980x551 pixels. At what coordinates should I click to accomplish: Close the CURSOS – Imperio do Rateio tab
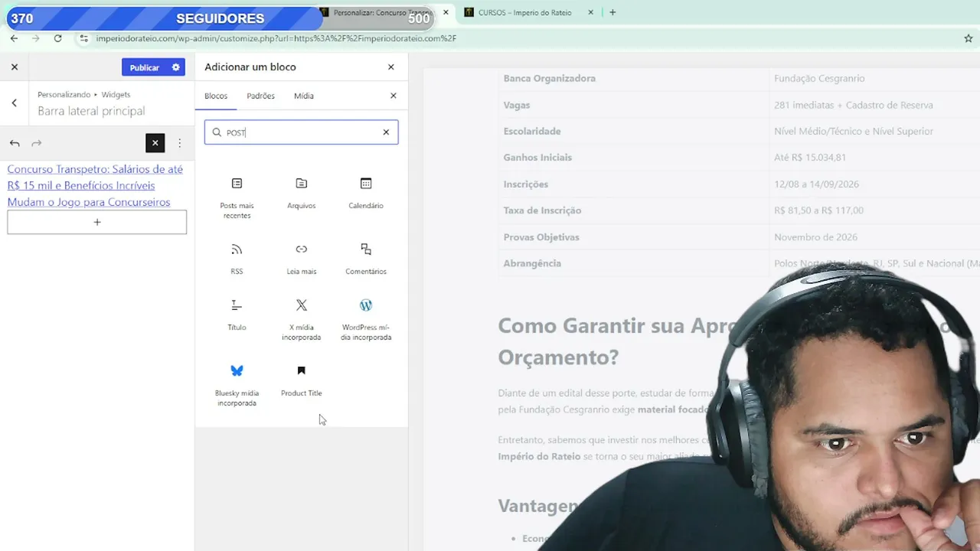click(x=590, y=12)
